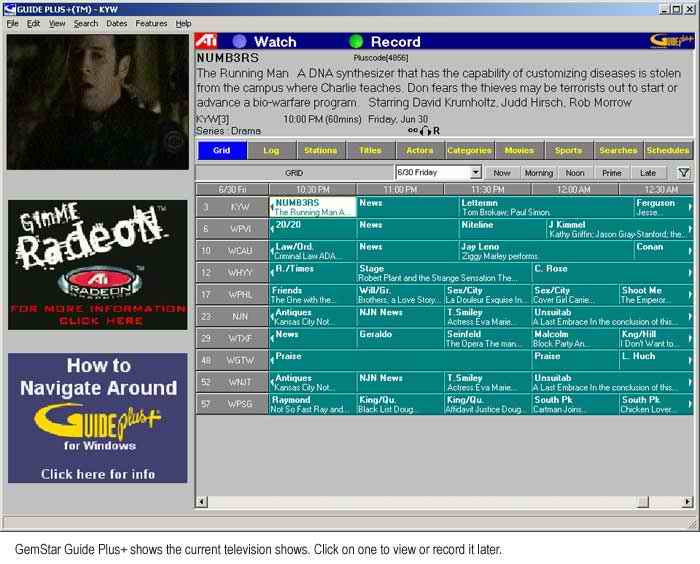This screenshot has height=564, width=700.
Task: Select the Letterman program cell
Action: (x=546, y=207)
